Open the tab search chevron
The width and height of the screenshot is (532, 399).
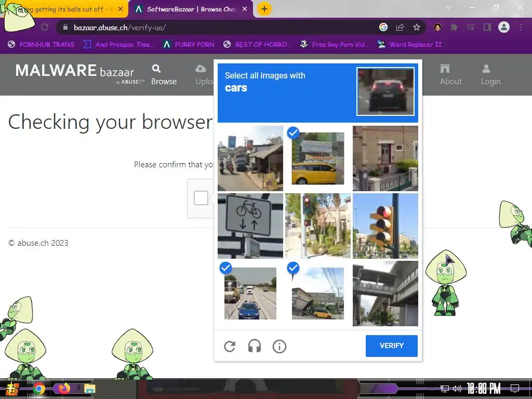pyautogui.click(x=448, y=7)
